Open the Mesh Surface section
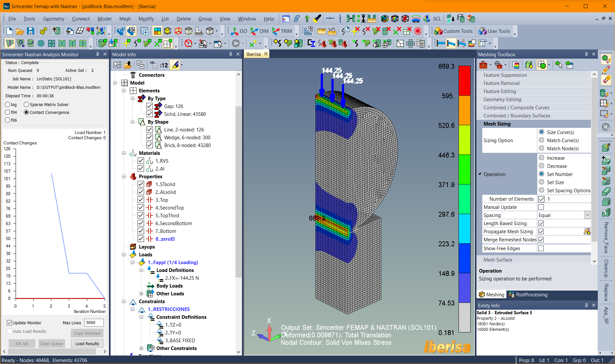 (534, 260)
